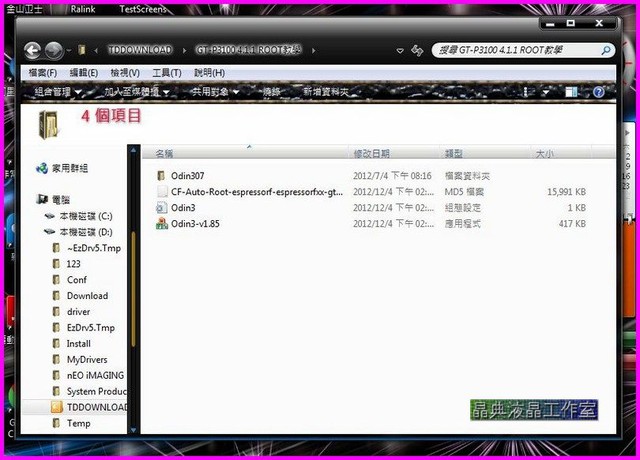Sort files by 修改日期 column header
640x460 pixels.
point(372,154)
